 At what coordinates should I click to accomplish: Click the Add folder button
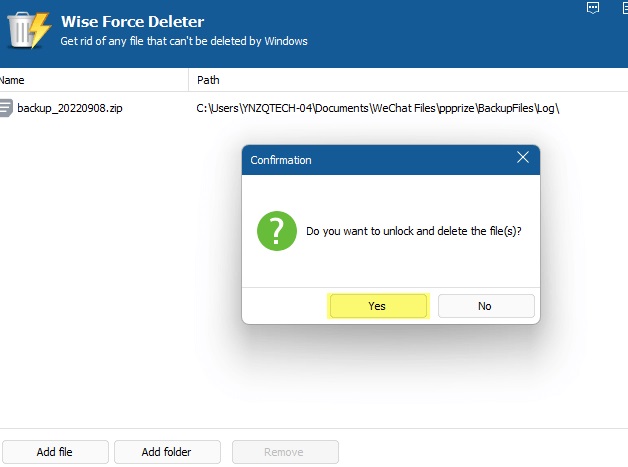166,452
